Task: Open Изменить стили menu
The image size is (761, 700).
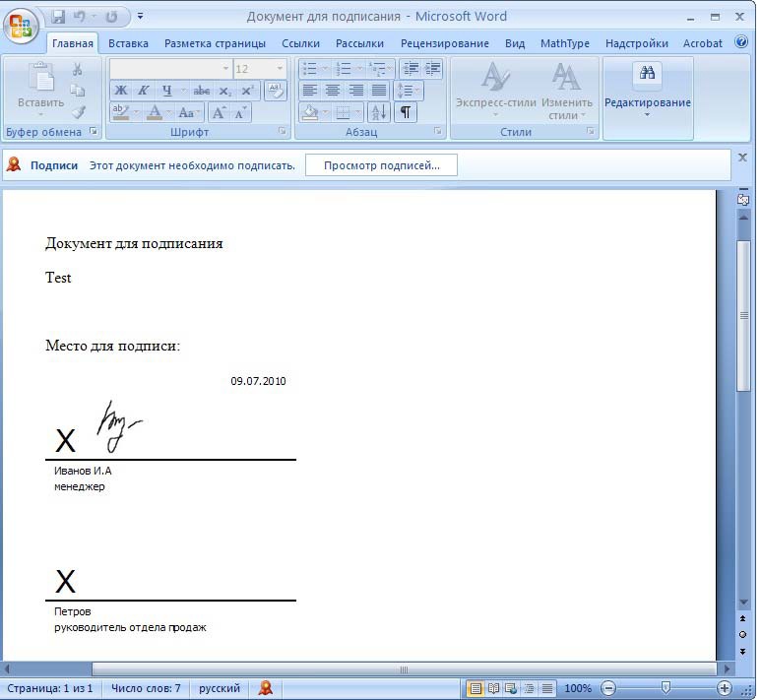Action: click(x=567, y=92)
